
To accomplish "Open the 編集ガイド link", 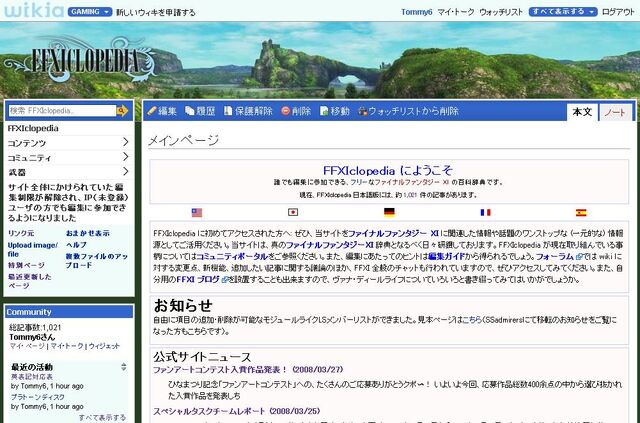I will coord(446,257).
